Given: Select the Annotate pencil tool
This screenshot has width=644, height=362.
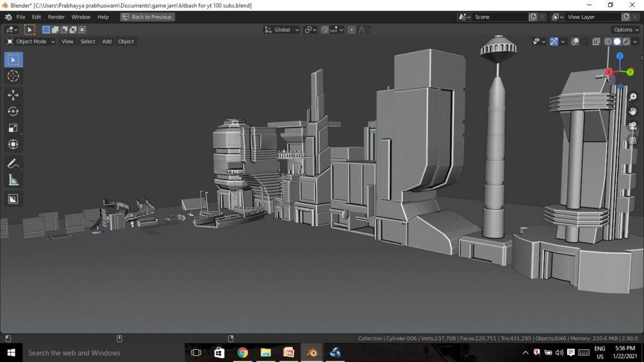Looking at the screenshot, I should [13, 164].
